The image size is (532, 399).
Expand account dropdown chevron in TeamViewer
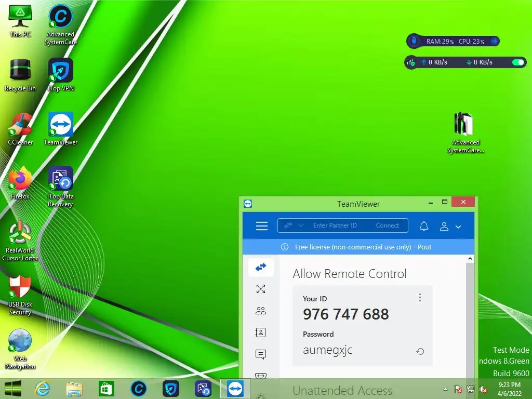(458, 227)
